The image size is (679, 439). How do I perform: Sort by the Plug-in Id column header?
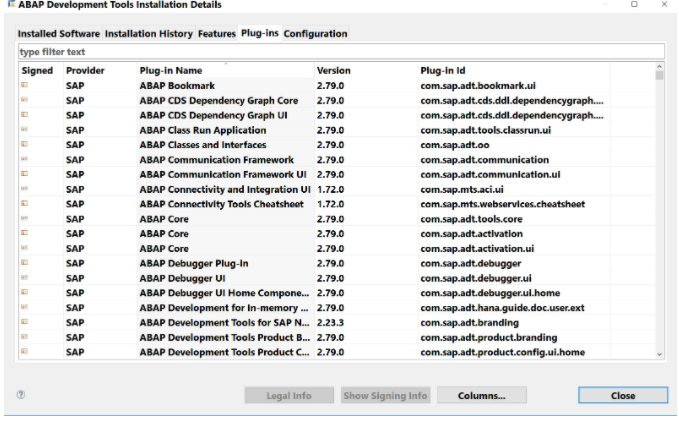pos(514,71)
